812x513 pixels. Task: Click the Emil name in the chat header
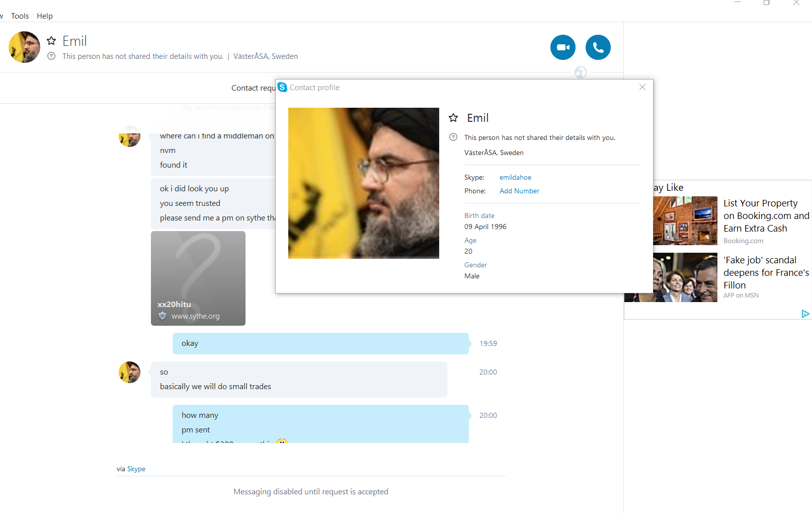74,41
